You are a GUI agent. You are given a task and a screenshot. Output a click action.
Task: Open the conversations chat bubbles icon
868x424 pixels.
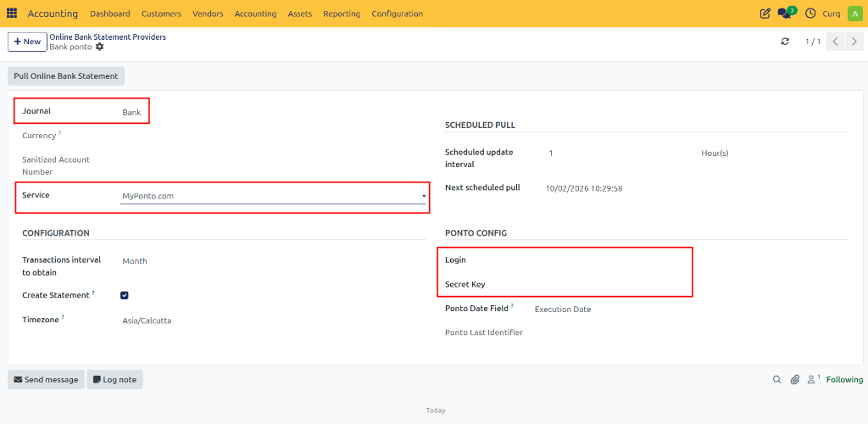[786, 13]
